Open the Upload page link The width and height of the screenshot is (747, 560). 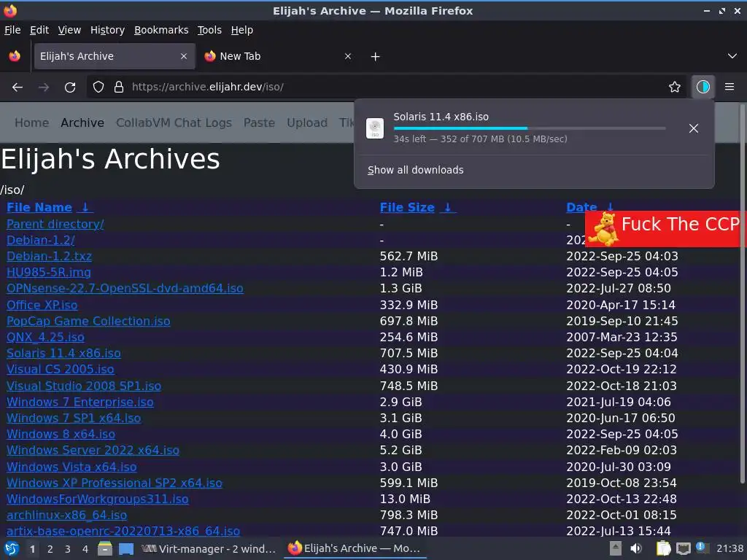pos(307,122)
